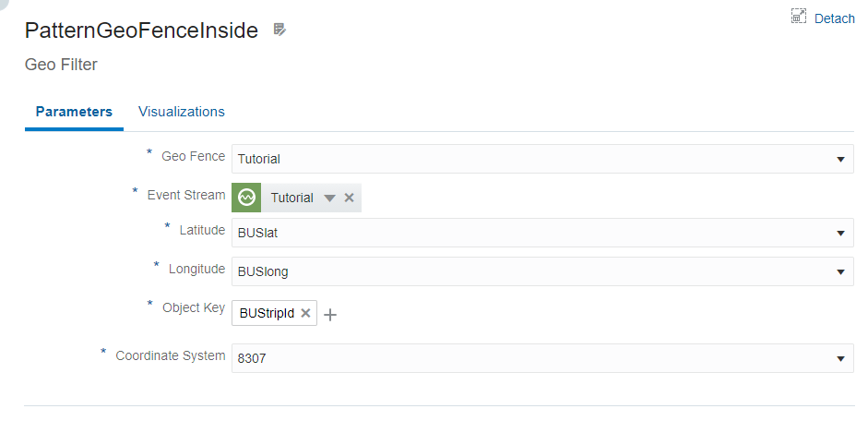The height and width of the screenshot is (433, 868).
Task: Expand the Longitude BUSlong dropdown
Action: point(839,271)
